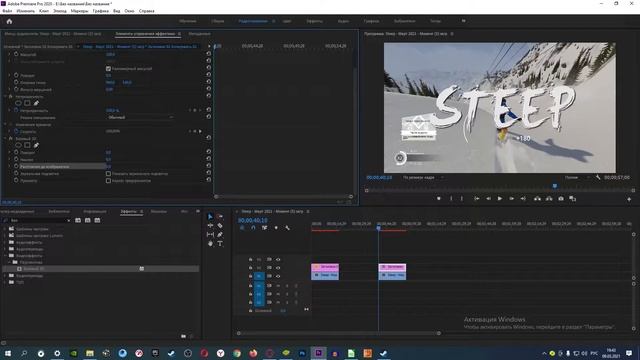The width and height of the screenshot is (640, 360).
Task: Open Comparison View in Program monitor
Action: [x=573, y=199]
